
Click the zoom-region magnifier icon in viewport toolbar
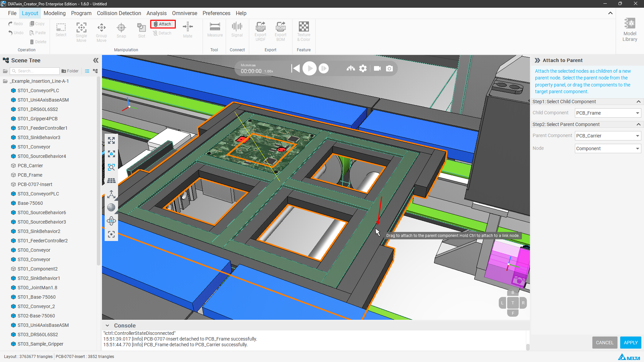[111, 167]
